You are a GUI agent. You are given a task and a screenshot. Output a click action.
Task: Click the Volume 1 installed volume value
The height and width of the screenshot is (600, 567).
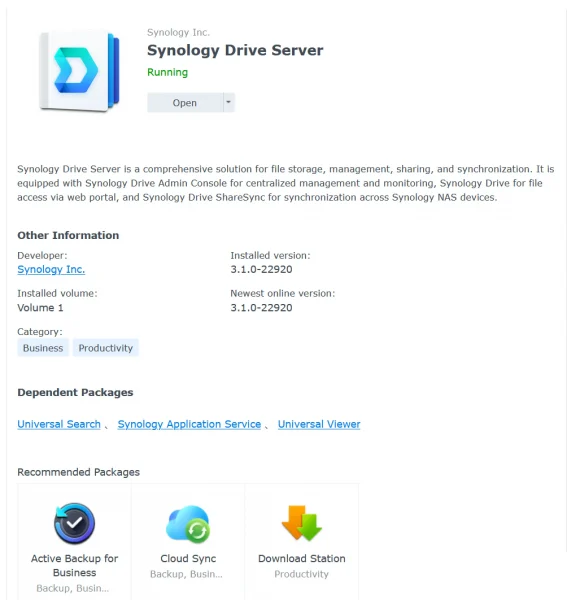40,308
